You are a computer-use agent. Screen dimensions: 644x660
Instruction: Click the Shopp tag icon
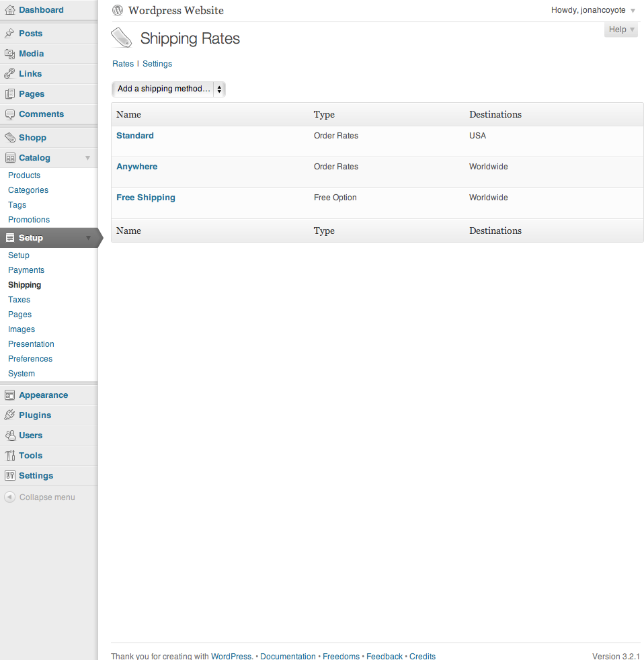tap(9, 138)
